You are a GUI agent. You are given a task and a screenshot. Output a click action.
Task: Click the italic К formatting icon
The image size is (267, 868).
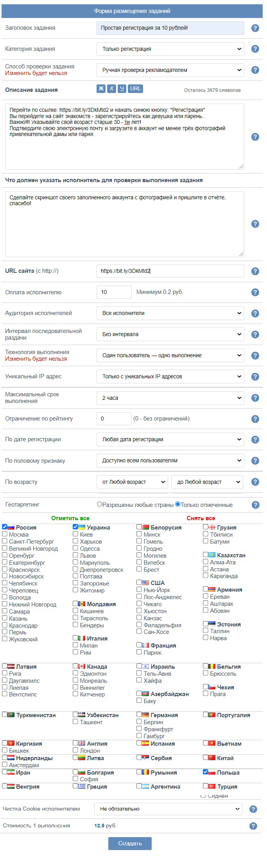pyautogui.click(x=111, y=88)
